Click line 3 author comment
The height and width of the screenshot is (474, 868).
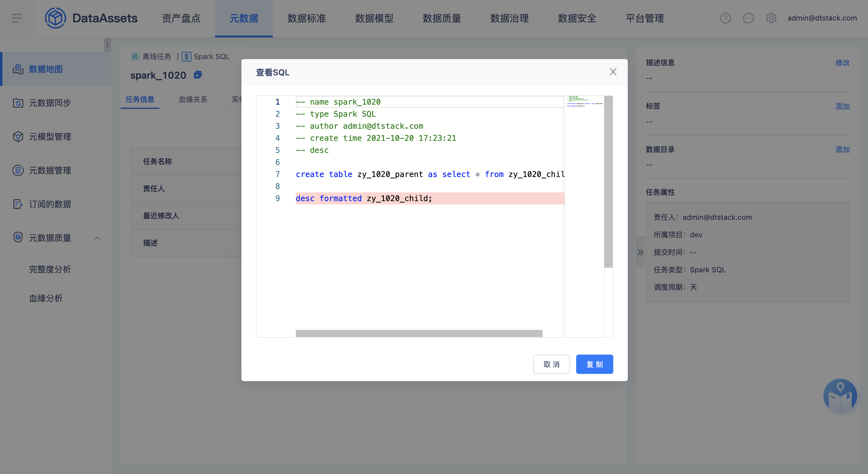click(359, 126)
